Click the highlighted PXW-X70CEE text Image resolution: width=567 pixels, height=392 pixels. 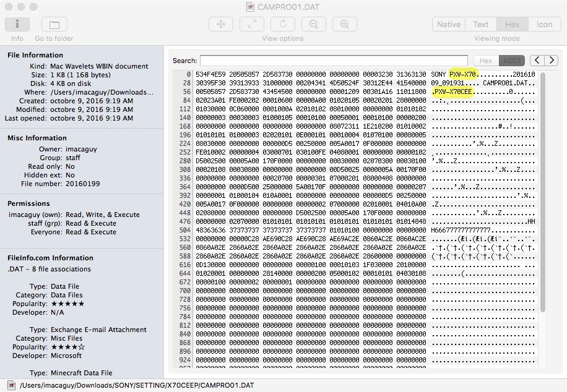[453, 92]
